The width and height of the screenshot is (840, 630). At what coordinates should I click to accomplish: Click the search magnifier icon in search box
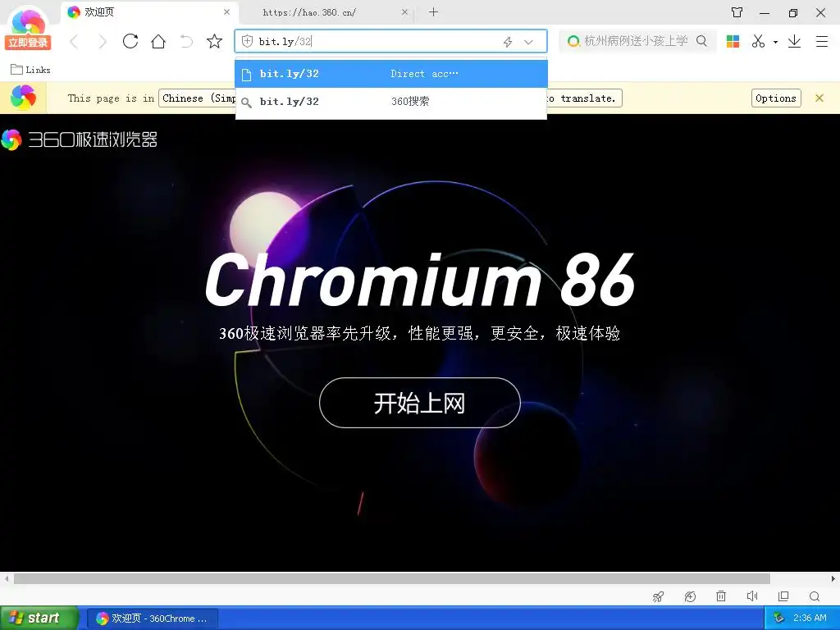701,41
